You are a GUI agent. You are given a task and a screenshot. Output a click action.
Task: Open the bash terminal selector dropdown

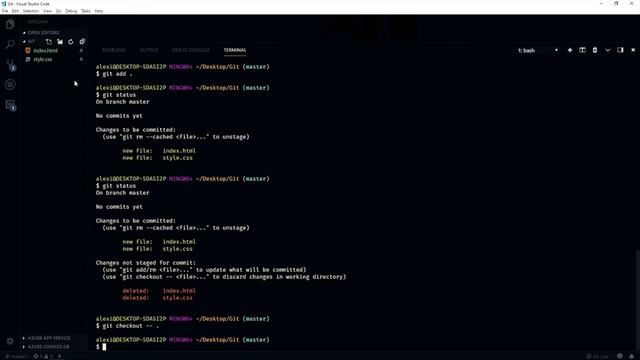pos(537,51)
